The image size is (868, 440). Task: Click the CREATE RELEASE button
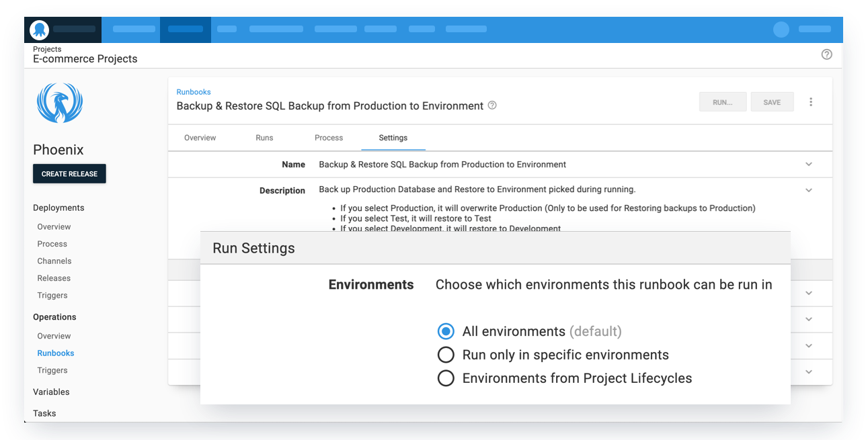tap(69, 174)
